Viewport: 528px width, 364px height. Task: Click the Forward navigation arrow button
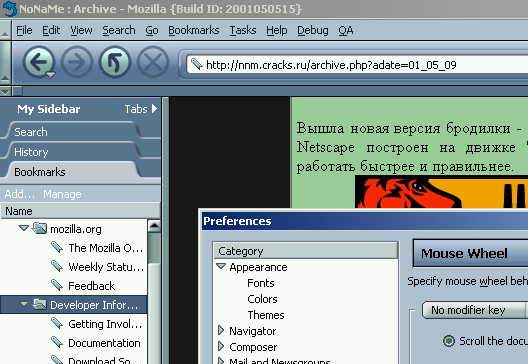[x=77, y=62]
